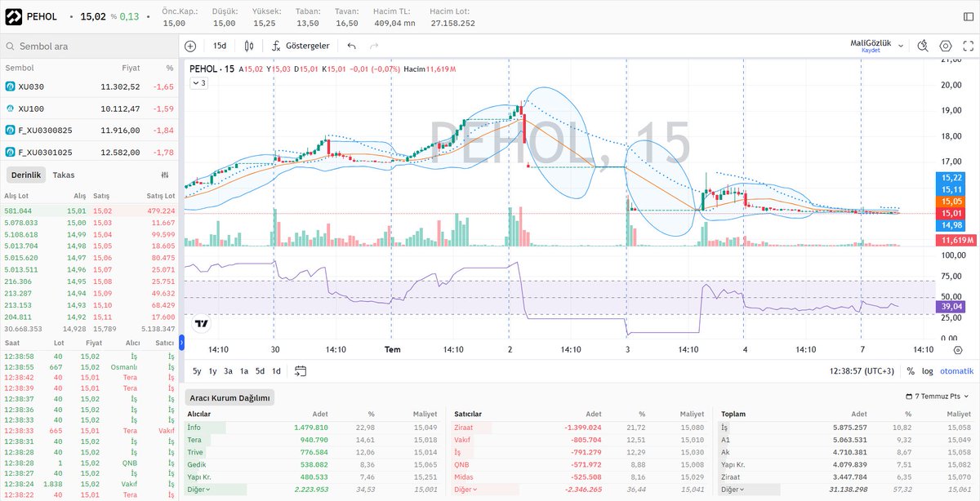This screenshot has width=980, height=501.
Task: Switch to the Derinlik tab
Action: pos(26,175)
